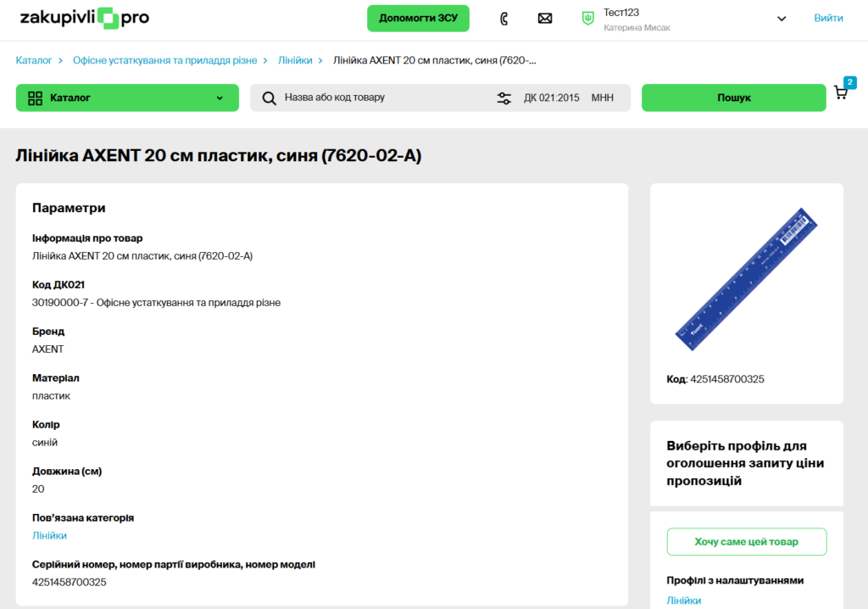
Task: Open the Лінійки breadcrumb link
Action: 295,60
